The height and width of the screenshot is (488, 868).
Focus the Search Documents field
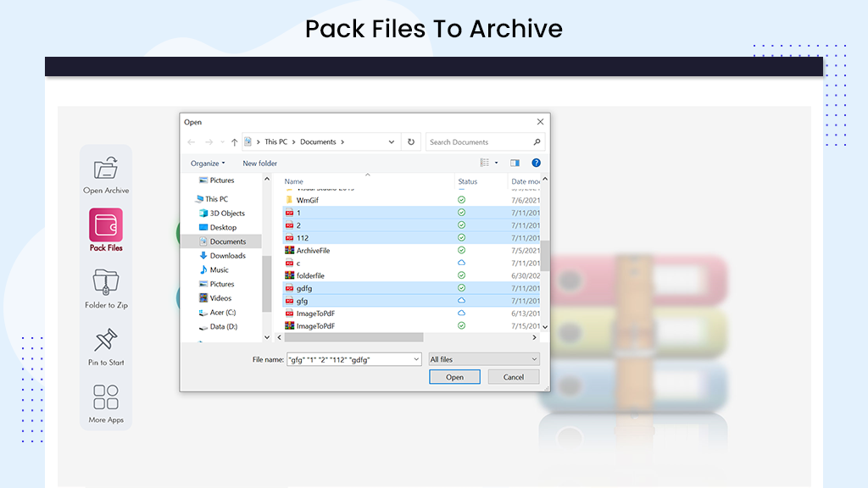tap(480, 142)
